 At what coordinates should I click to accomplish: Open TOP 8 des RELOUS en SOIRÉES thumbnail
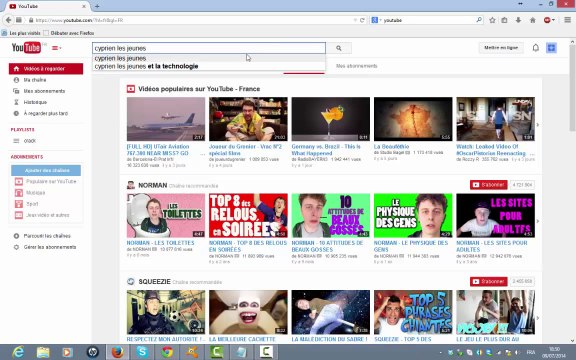click(248, 216)
